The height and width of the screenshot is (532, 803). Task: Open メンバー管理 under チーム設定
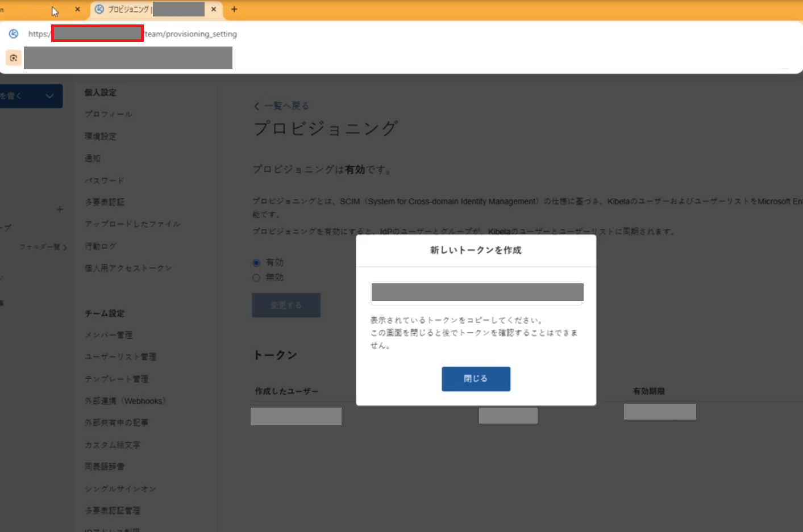[109, 335]
